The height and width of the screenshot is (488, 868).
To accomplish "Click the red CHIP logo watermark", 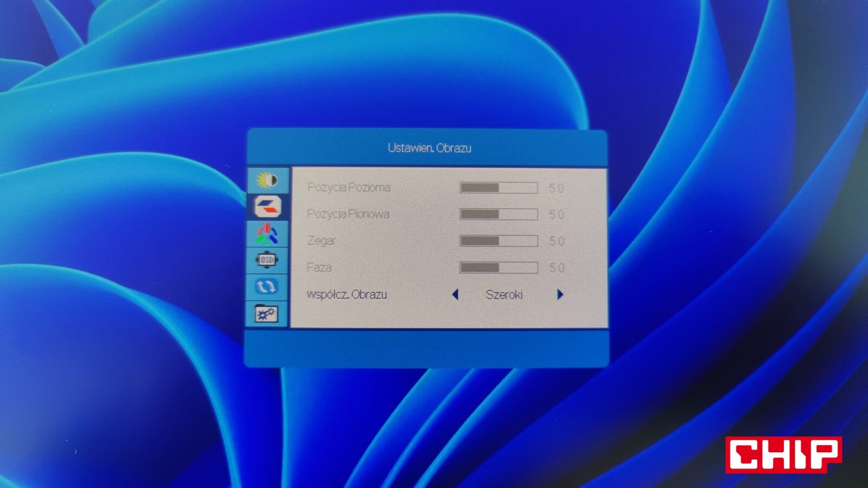I will [x=783, y=454].
